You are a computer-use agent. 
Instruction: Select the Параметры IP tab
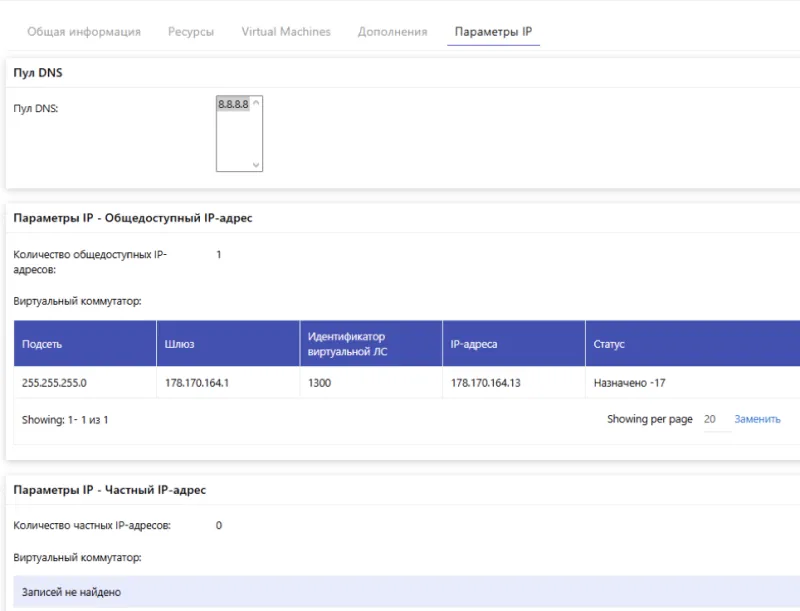[493, 32]
